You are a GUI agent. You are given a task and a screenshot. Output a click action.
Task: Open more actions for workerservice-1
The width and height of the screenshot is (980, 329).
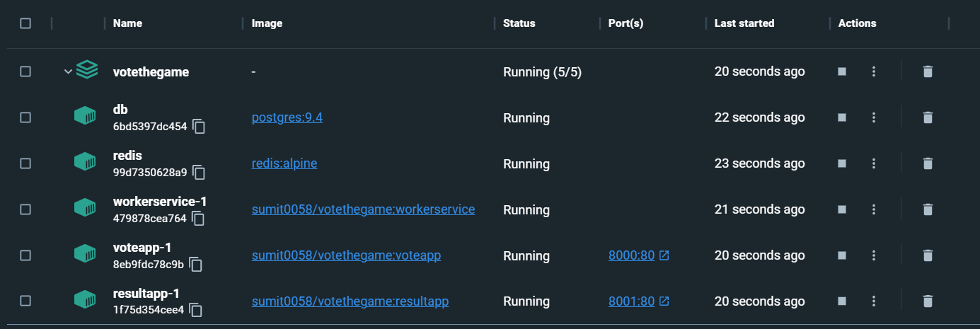click(x=874, y=209)
